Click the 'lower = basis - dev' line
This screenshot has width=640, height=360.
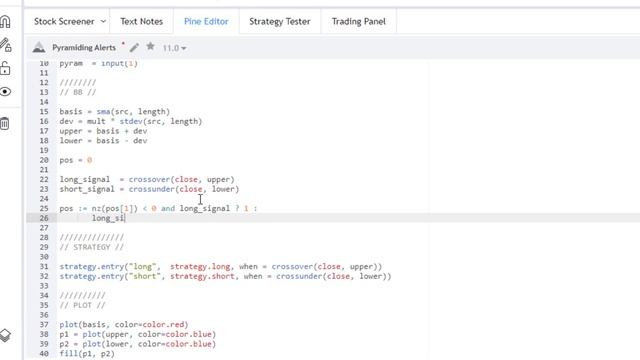[x=103, y=141]
